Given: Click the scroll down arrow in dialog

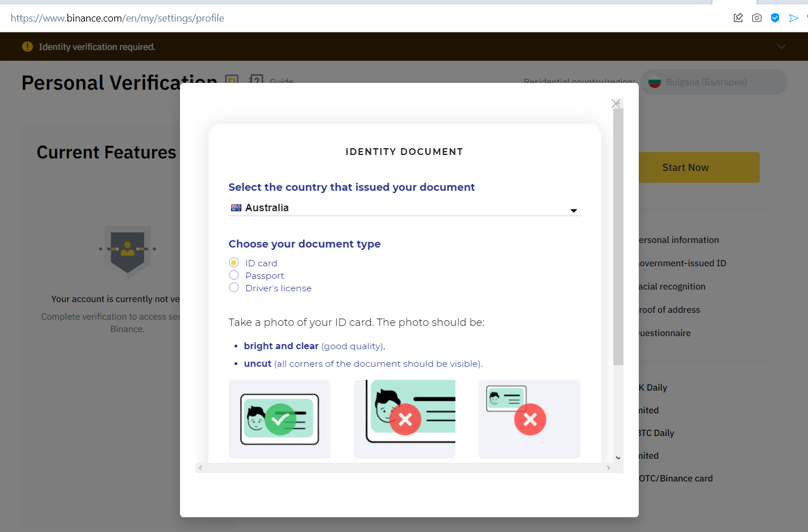Looking at the screenshot, I should tap(618, 458).
